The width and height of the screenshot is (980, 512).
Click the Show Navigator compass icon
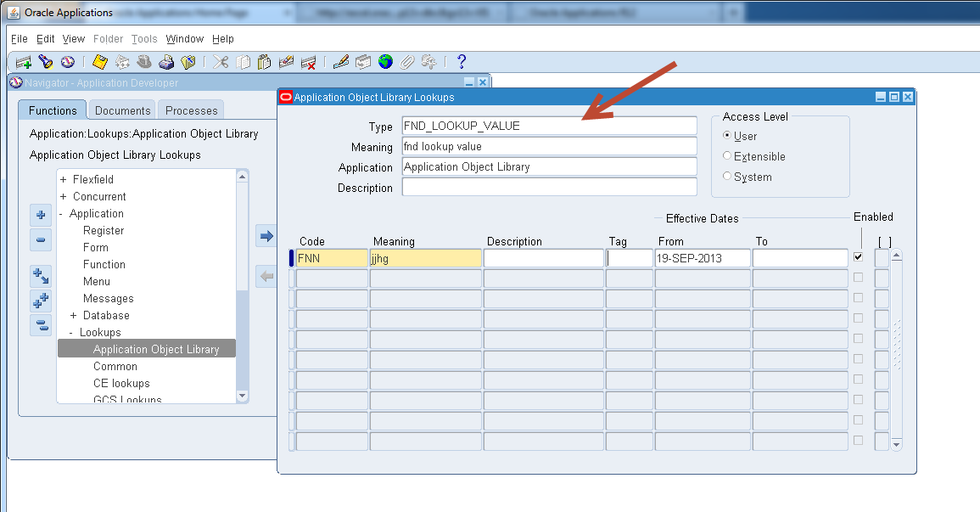point(68,62)
